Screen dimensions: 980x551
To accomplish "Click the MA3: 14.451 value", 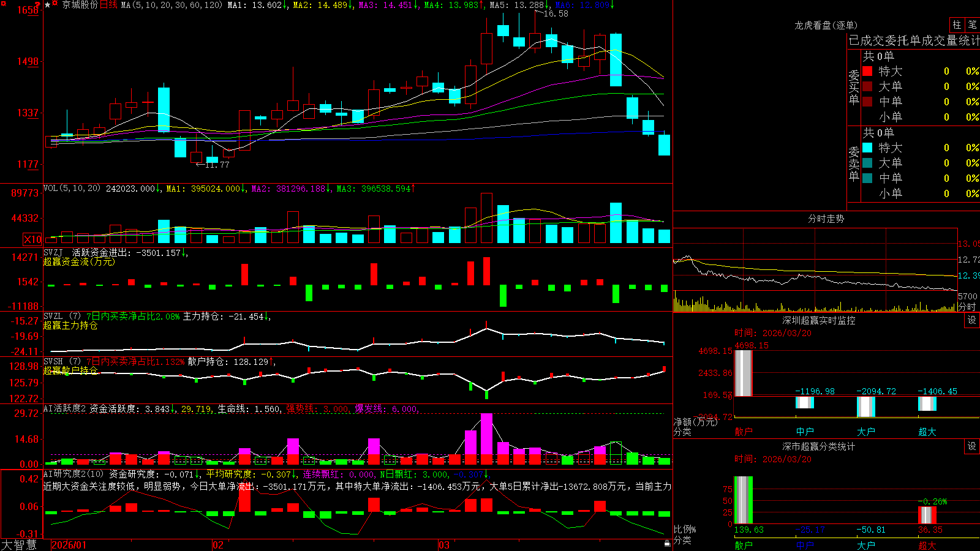I will (386, 5).
